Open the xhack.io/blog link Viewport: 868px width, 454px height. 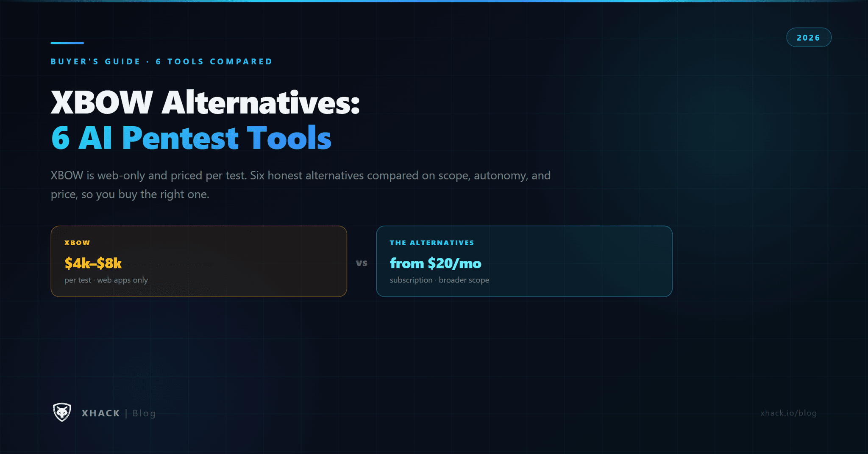point(788,413)
